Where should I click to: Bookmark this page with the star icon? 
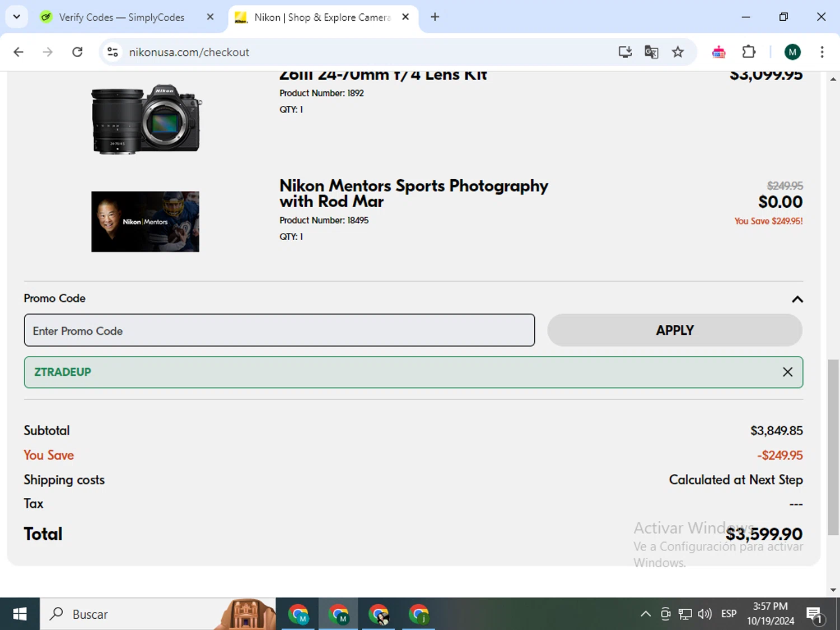(x=678, y=52)
